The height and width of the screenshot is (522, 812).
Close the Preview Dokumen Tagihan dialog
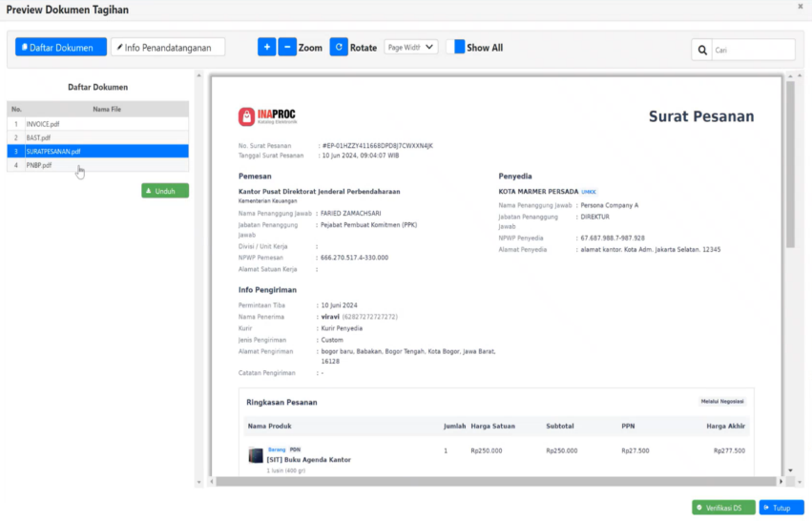pos(800,7)
